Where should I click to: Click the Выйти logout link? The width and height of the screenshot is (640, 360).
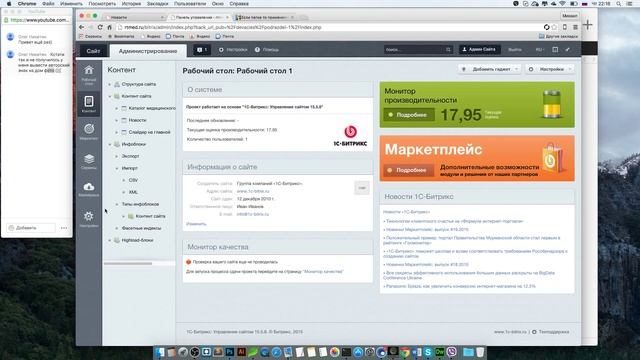pos(515,50)
